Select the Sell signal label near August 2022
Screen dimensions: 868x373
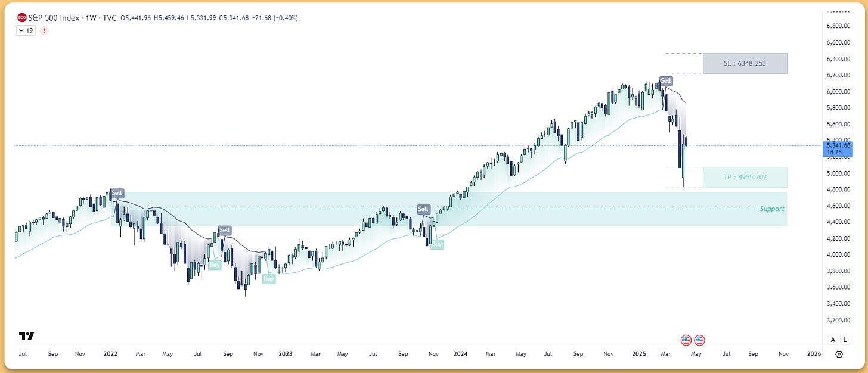(x=224, y=230)
